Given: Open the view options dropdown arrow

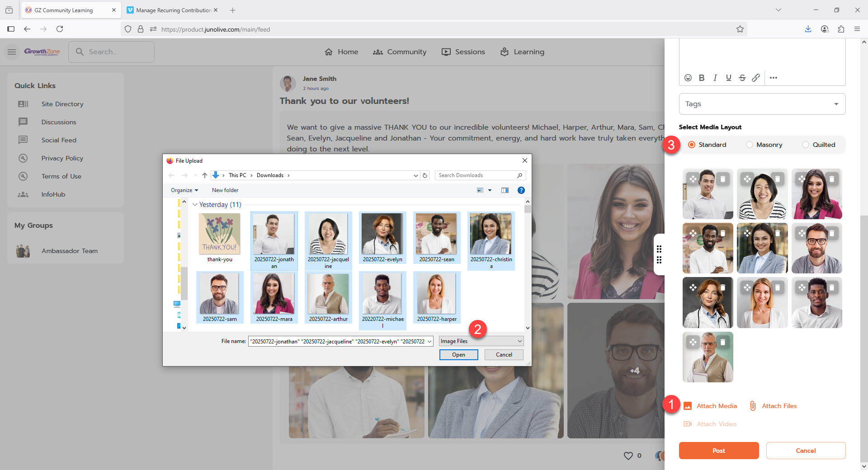Looking at the screenshot, I should [490, 190].
